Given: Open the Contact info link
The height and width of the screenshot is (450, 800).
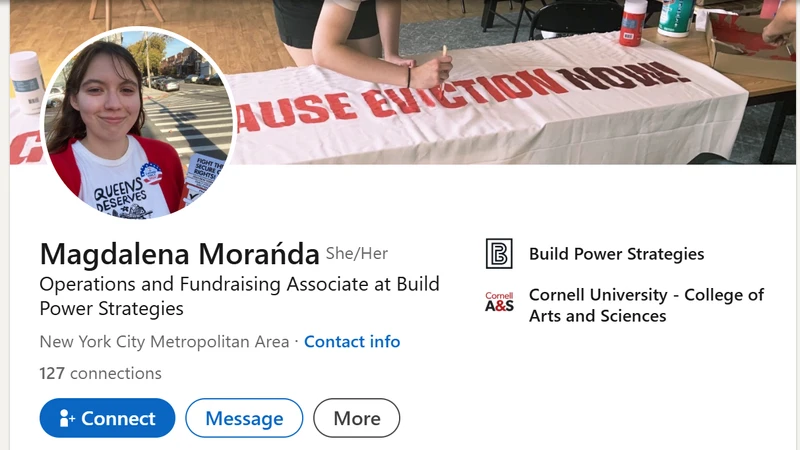Looking at the screenshot, I should 352,341.
